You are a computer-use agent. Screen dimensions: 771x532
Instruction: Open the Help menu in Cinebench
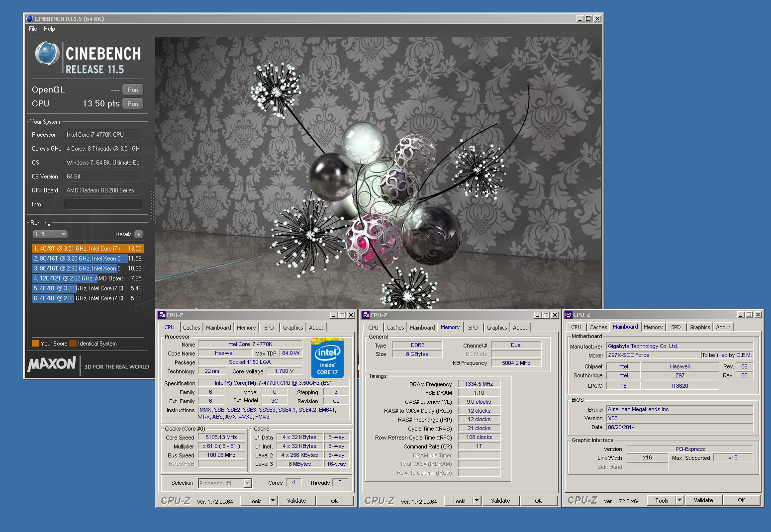click(x=49, y=29)
